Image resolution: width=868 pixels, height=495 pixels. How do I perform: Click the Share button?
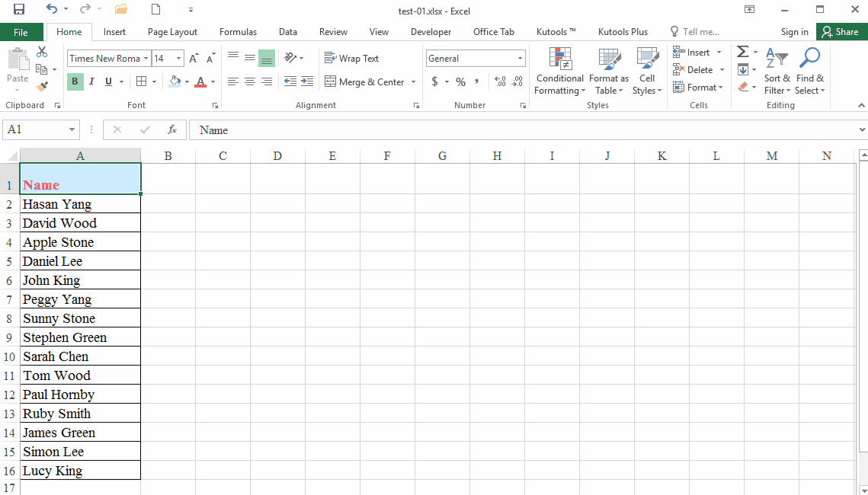pos(841,31)
